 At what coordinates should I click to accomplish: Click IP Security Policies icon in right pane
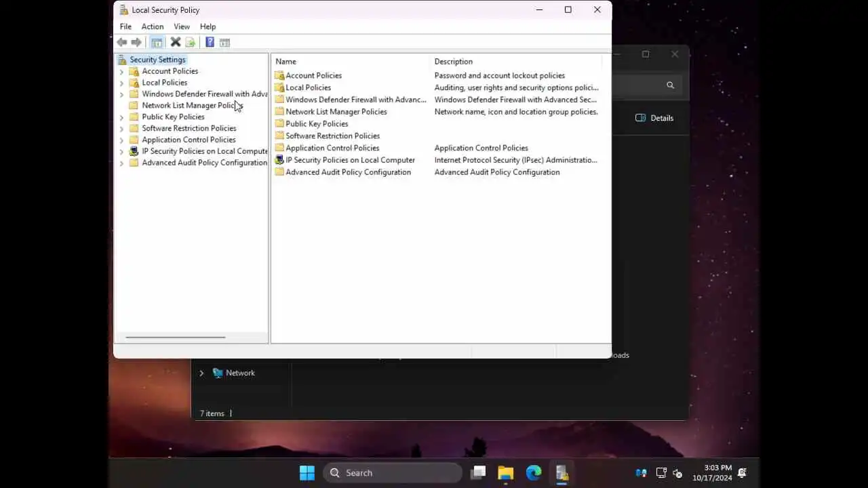pos(279,160)
